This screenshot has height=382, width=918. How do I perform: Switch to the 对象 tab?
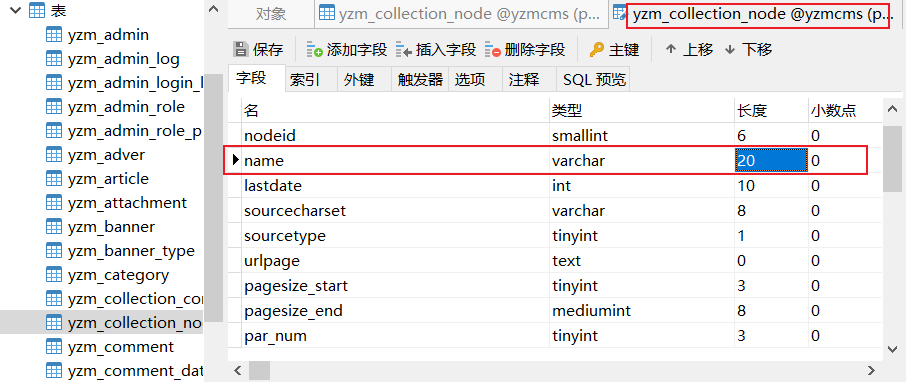(270, 14)
